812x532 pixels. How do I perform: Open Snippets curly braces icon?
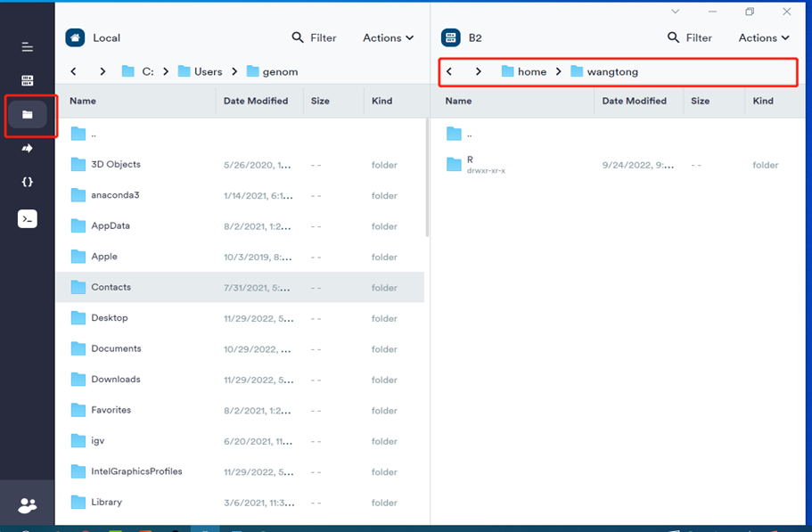28,182
